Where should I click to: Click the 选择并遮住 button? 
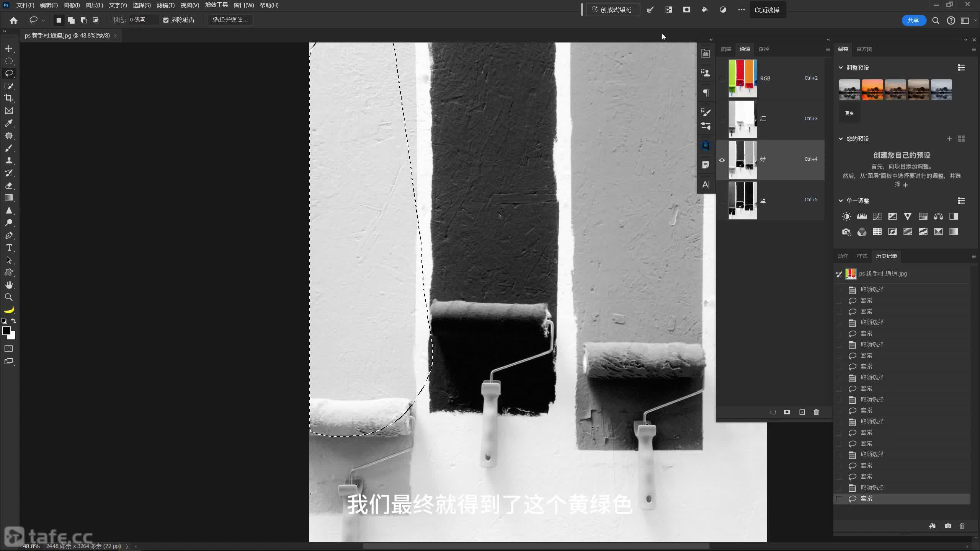[230, 20]
